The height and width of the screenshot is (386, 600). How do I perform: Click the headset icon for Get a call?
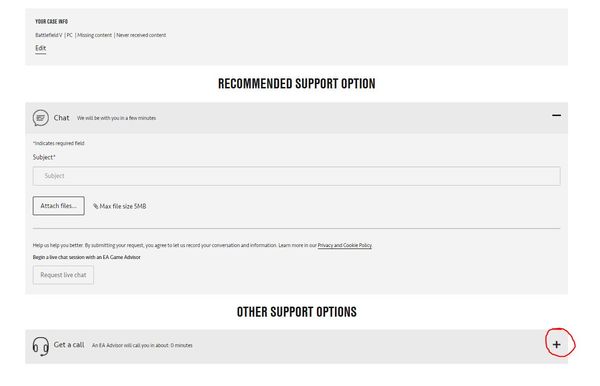41,346
